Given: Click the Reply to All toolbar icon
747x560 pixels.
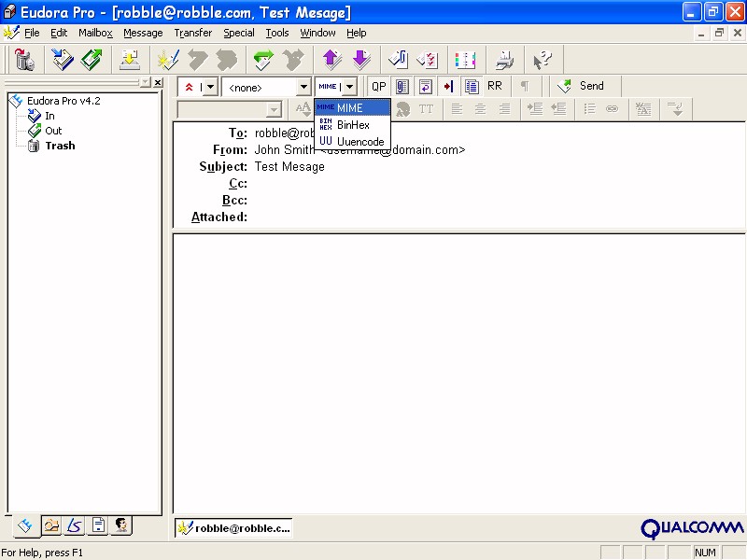Looking at the screenshot, I should 226,60.
